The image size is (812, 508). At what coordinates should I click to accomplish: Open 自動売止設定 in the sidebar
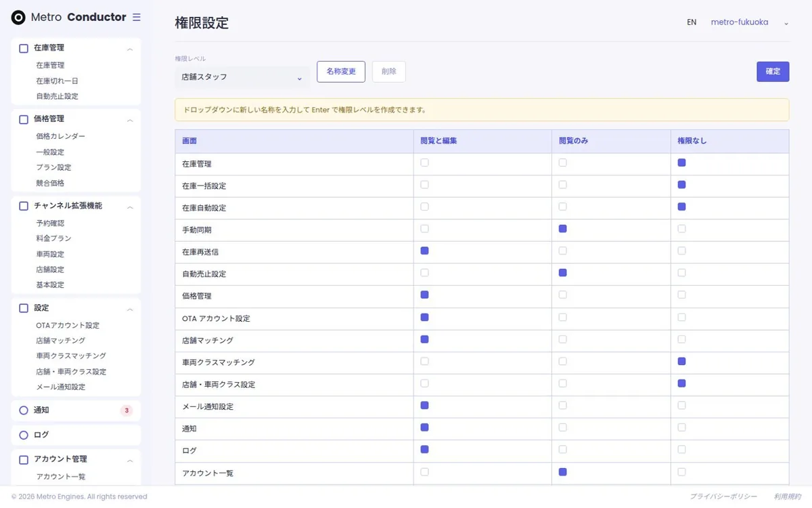[x=57, y=97]
